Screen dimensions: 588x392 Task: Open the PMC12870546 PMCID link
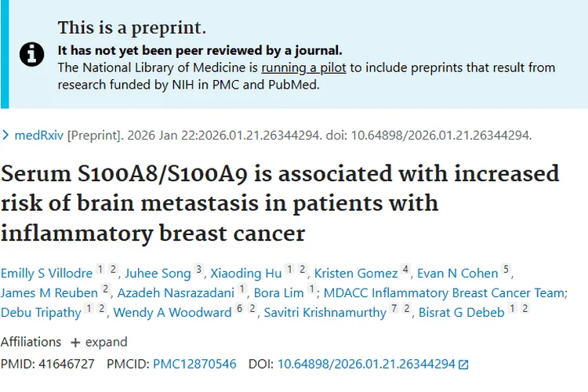[194, 365]
